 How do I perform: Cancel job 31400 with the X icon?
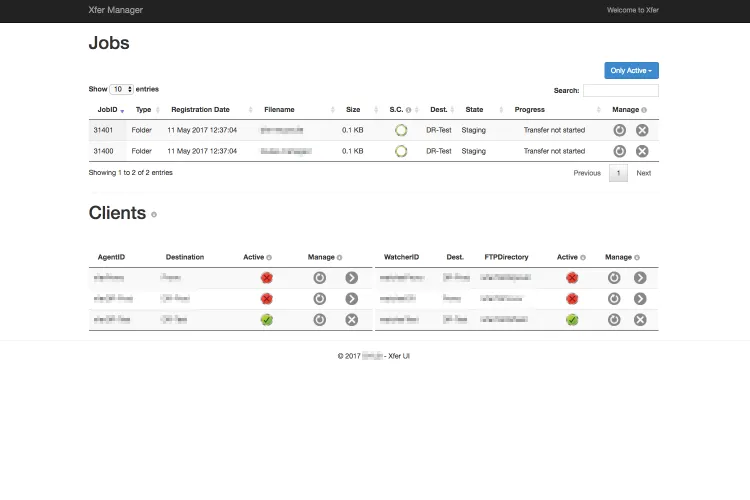[x=642, y=151]
